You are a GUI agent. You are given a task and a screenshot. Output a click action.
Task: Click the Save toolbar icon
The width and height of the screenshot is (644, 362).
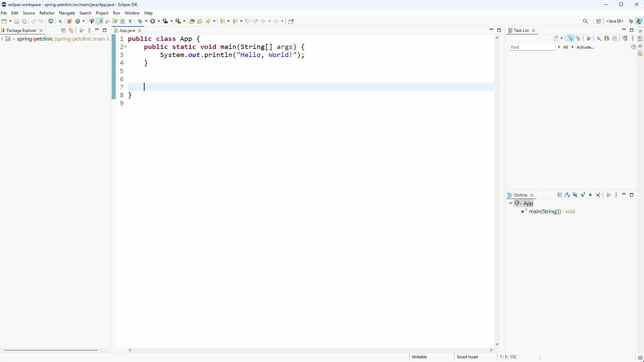pyautogui.click(x=16, y=21)
